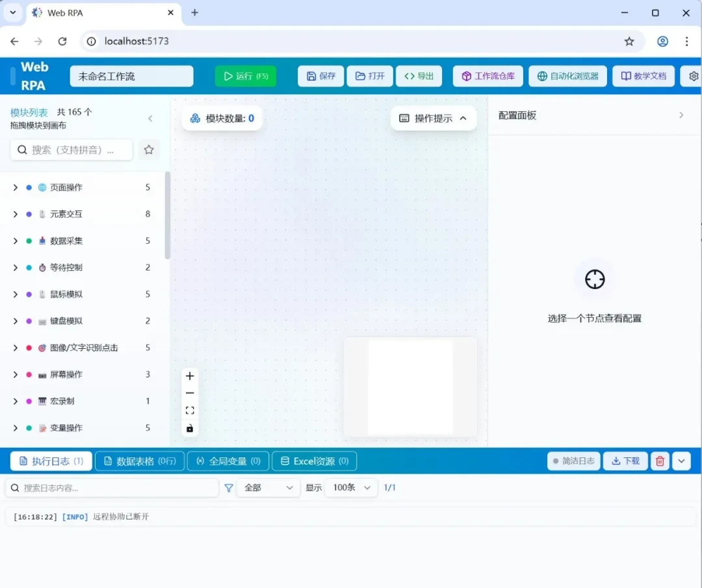Click the 数据采集 icon

click(42, 241)
